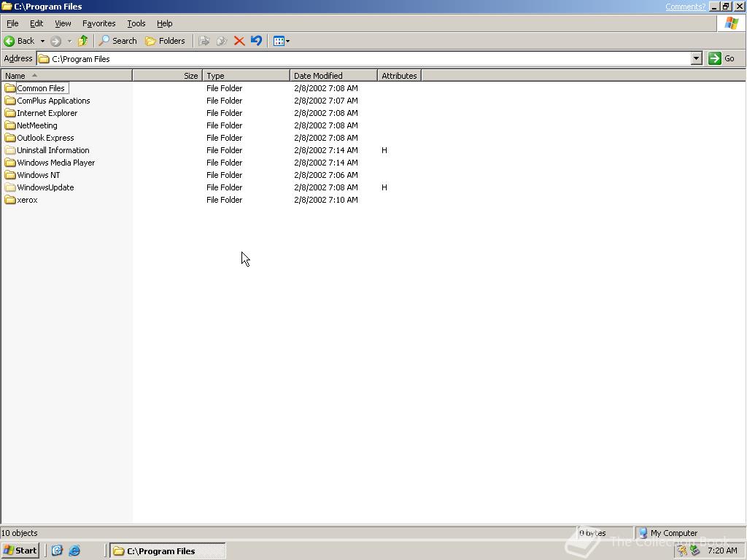Select the Windows NT folder icon
Screen dimensions: 747x560
tap(10, 175)
